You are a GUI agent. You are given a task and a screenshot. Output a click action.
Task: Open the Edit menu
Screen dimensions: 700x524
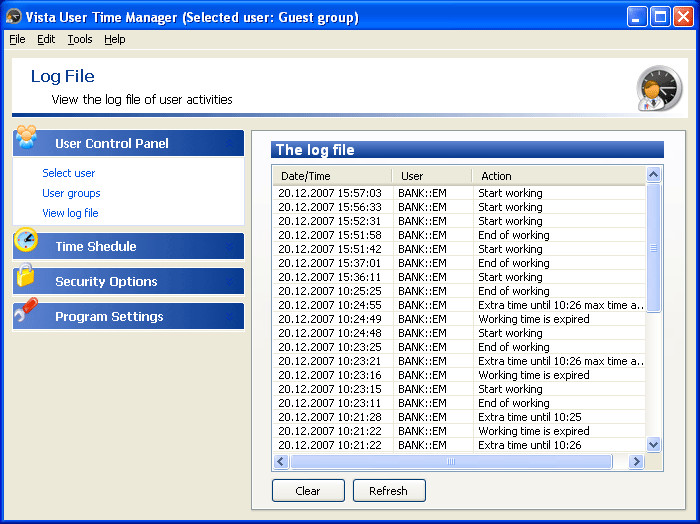46,39
